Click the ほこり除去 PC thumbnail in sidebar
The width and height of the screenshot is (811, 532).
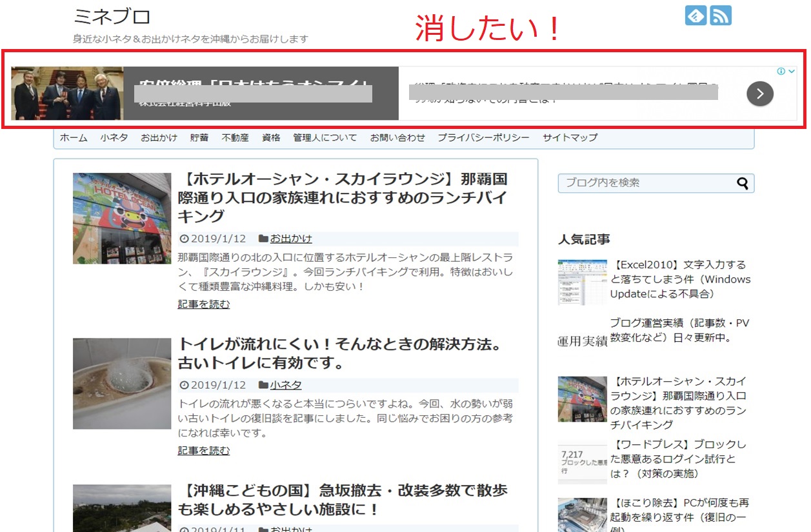pos(583,515)
